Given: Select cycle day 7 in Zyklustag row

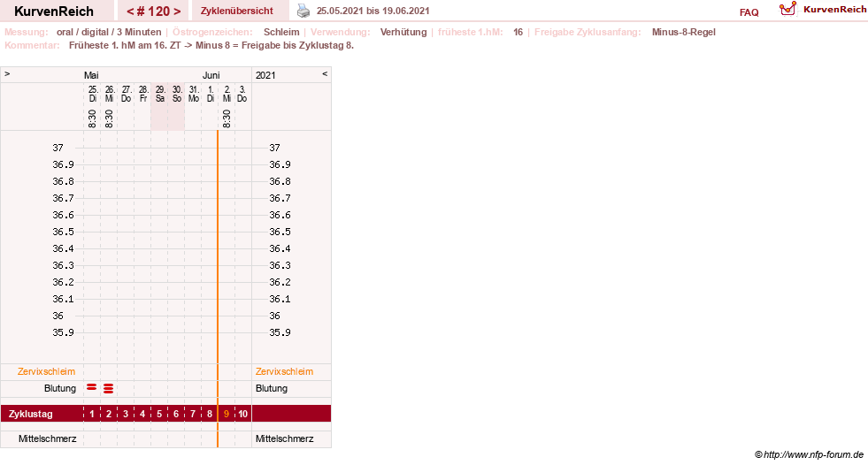Looking at the screenshot, I should tap(193, 414).
